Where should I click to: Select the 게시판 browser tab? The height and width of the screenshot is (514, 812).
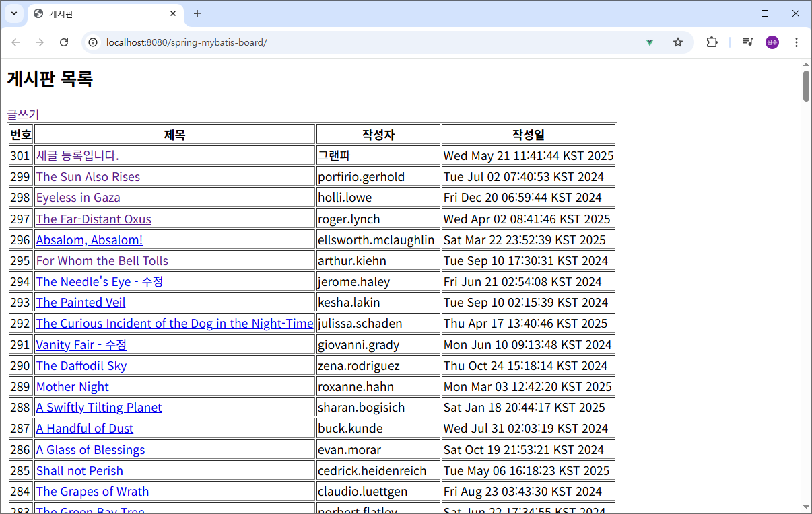pyautogui.click(x=94, y=13)
